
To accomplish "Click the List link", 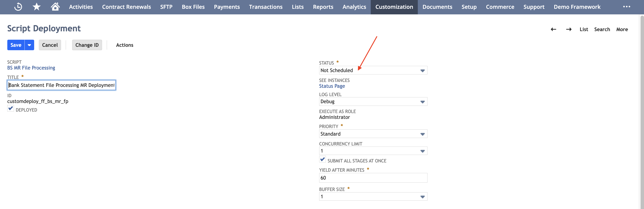I will point(584,29).
